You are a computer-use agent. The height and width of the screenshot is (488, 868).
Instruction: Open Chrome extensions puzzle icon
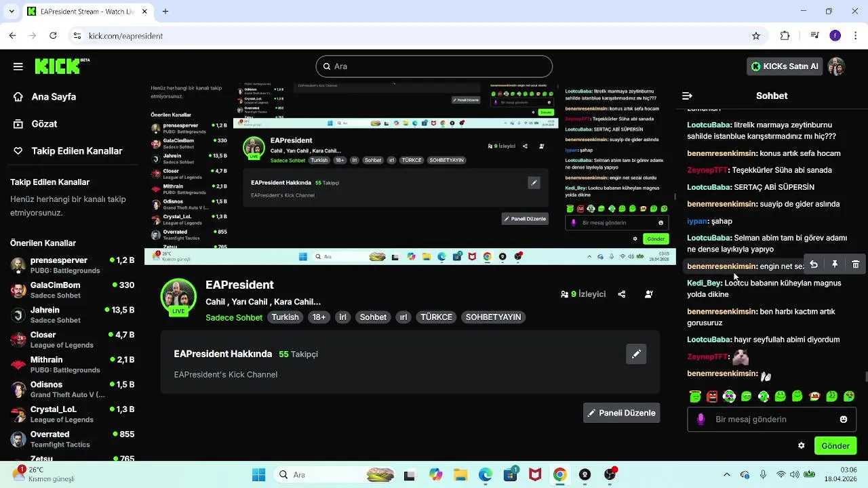(x=785, y=36)
